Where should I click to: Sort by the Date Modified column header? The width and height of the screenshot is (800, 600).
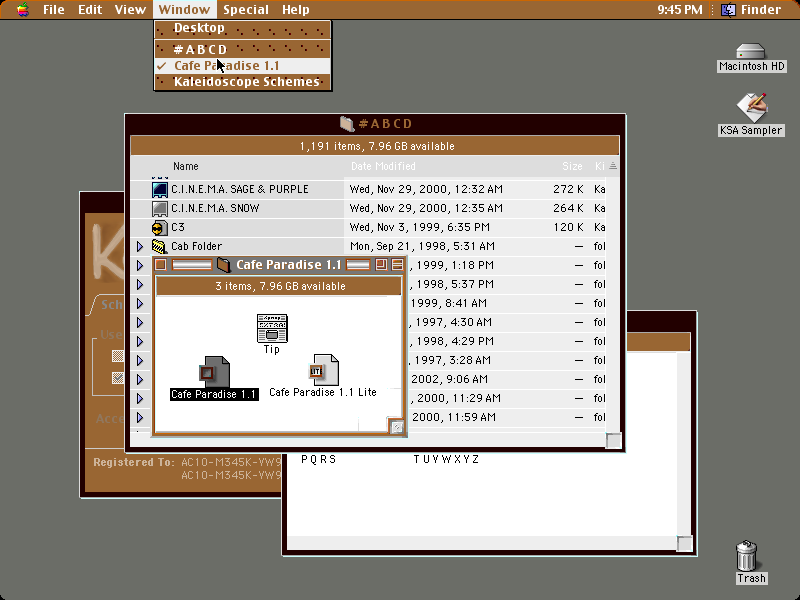click(383, 166)
